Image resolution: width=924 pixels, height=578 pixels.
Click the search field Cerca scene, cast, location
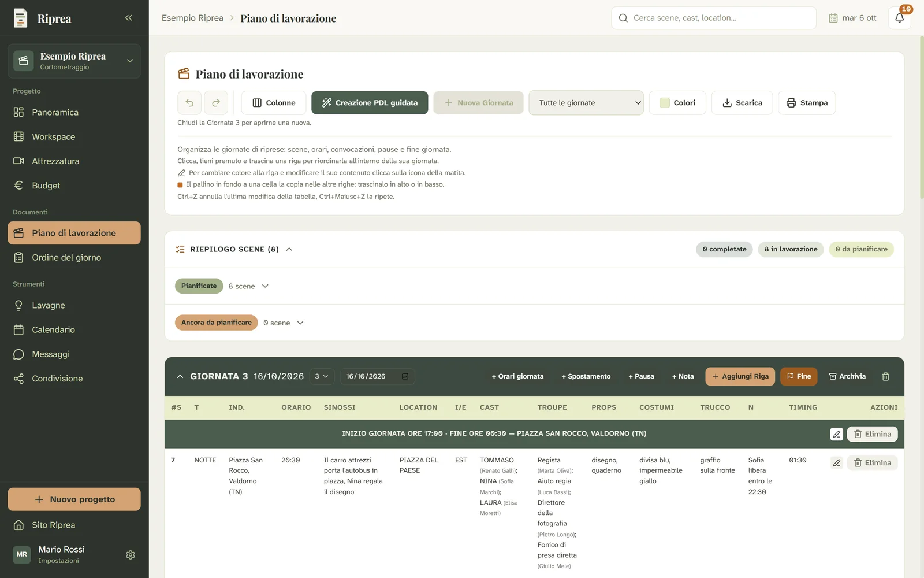coord(714,18)
